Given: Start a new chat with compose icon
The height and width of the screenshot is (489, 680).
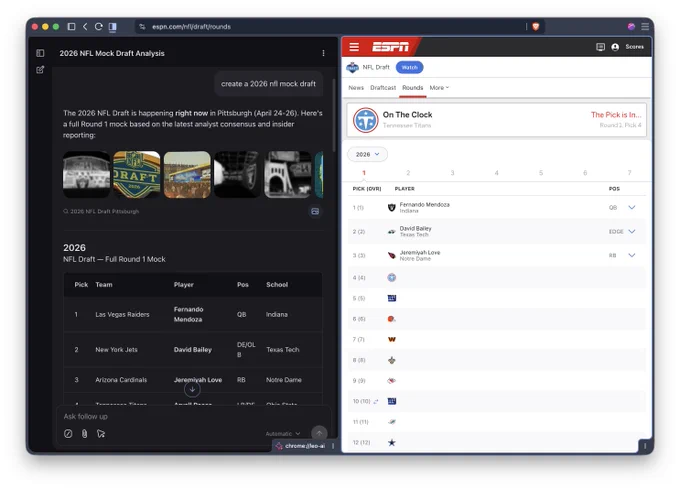Looking at the screenshot, I should point(40,69).
